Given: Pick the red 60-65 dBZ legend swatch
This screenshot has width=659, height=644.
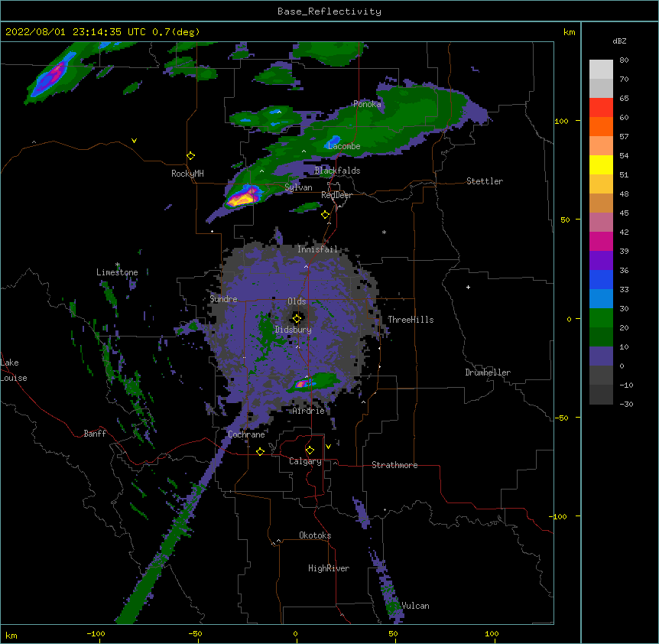Looking at the screenshot, I should coord(601,107).
